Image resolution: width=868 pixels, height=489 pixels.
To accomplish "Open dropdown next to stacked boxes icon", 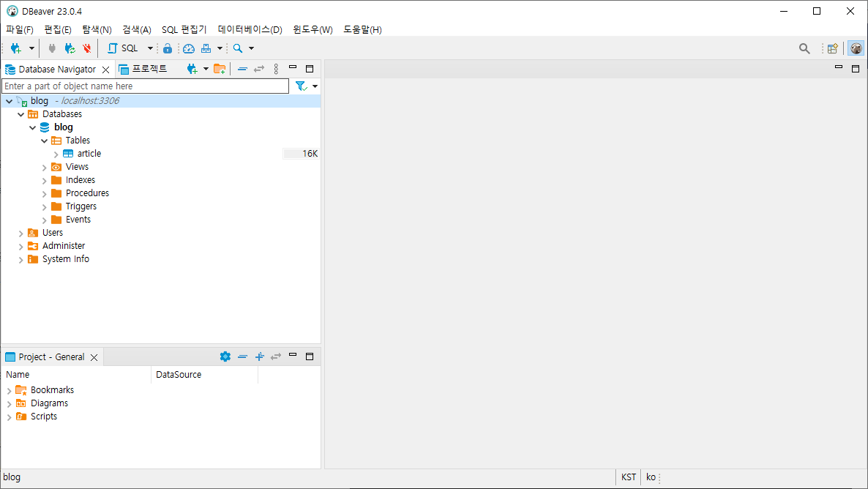I will point(220,49).
